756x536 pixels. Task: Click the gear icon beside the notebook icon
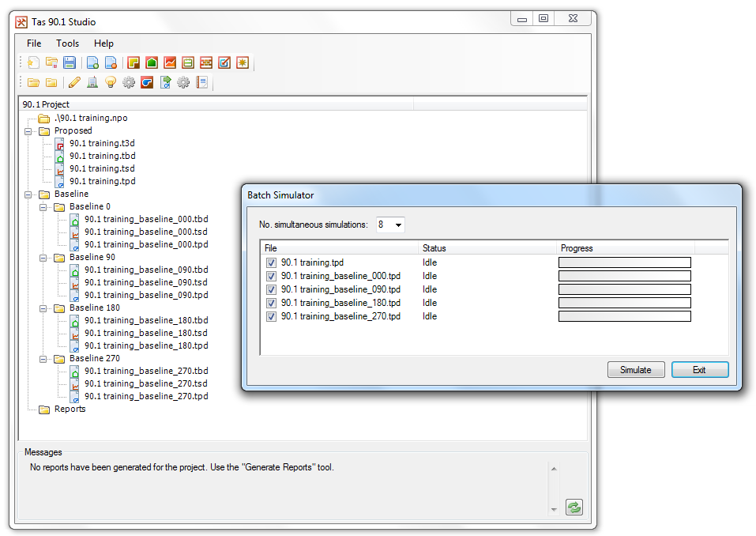[183, 82]
